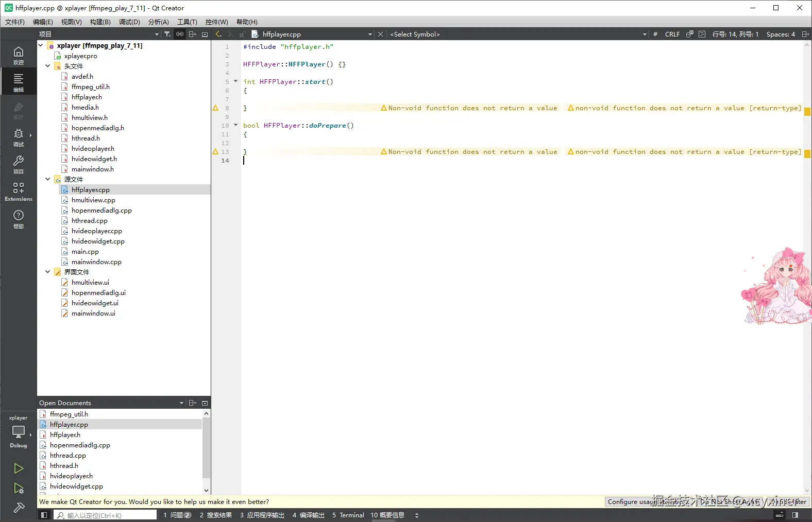Click the green Run button
Viewport: 812px width, 522px height.
(x=19, y=468)
